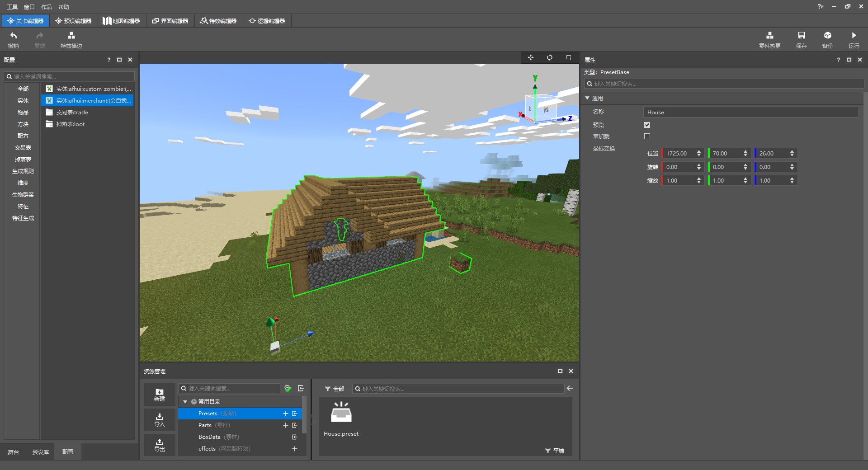Click the 导入 import button
The width and height of the screenshot is (868, 470).
point(160,420)
